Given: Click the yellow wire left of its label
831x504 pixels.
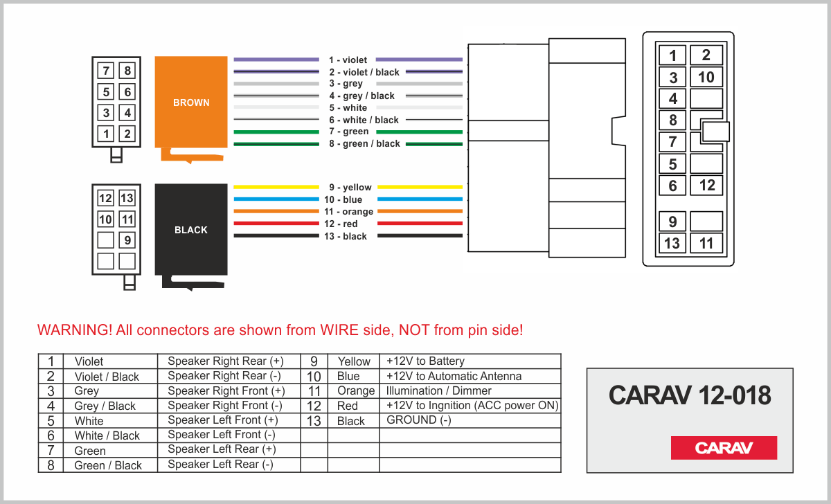Looking at the screenshot, I should (x=276, y=187).
